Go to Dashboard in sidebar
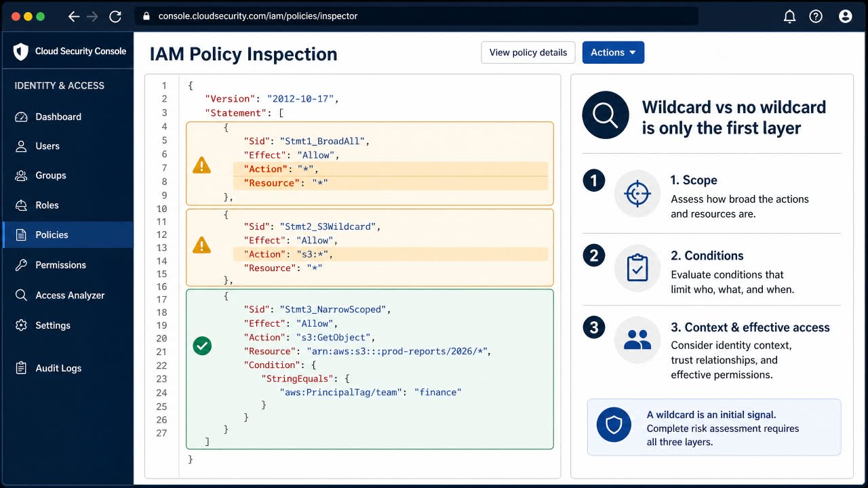Image resolution: width=868 pixels, height=488 pixels. pos(58,117)
